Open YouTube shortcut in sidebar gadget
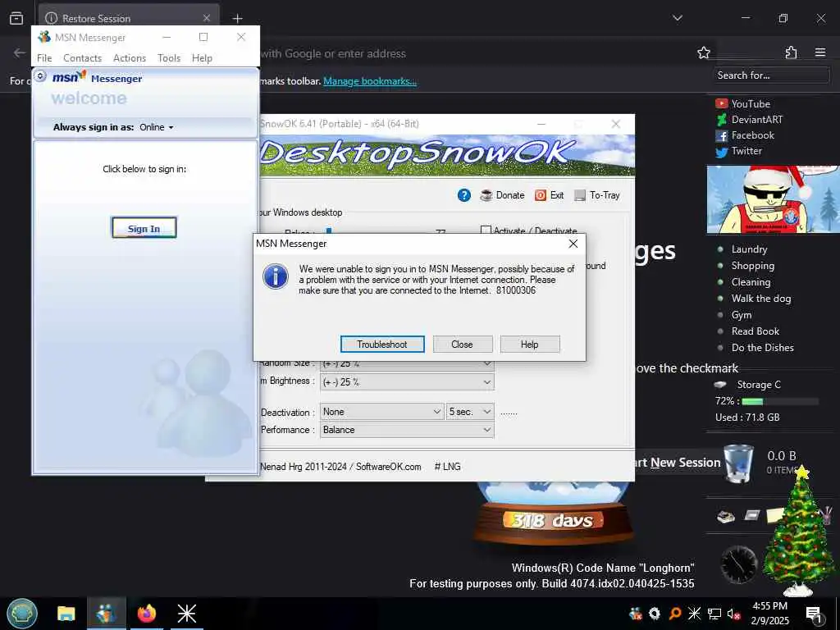Image resolution: width=840 pixels, height=630 pixels. click(x=743, y=104)
